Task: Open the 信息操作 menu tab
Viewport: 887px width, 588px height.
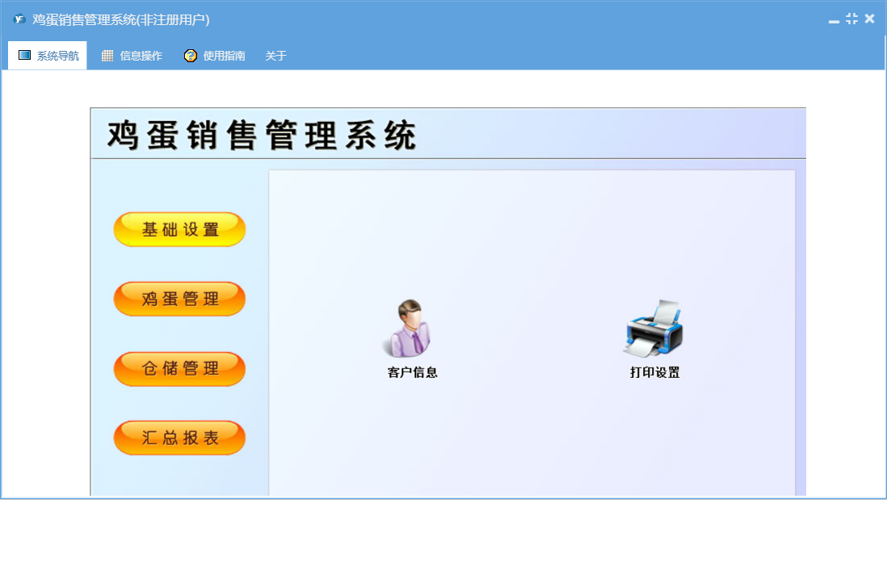Action: (132, 56)
